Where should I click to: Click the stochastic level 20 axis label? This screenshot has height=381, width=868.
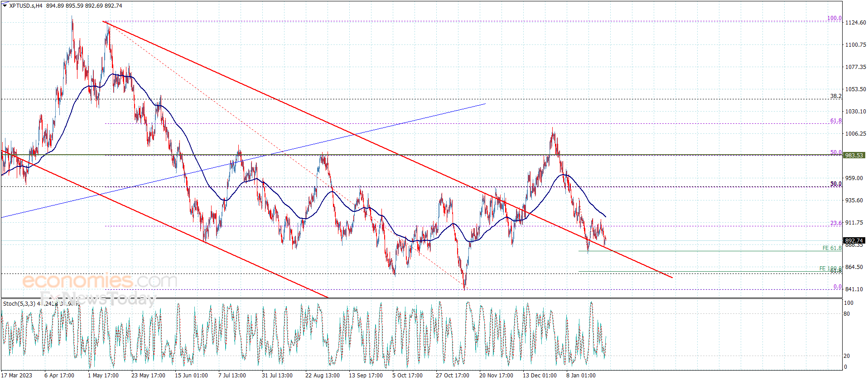(x=847, y=356)
